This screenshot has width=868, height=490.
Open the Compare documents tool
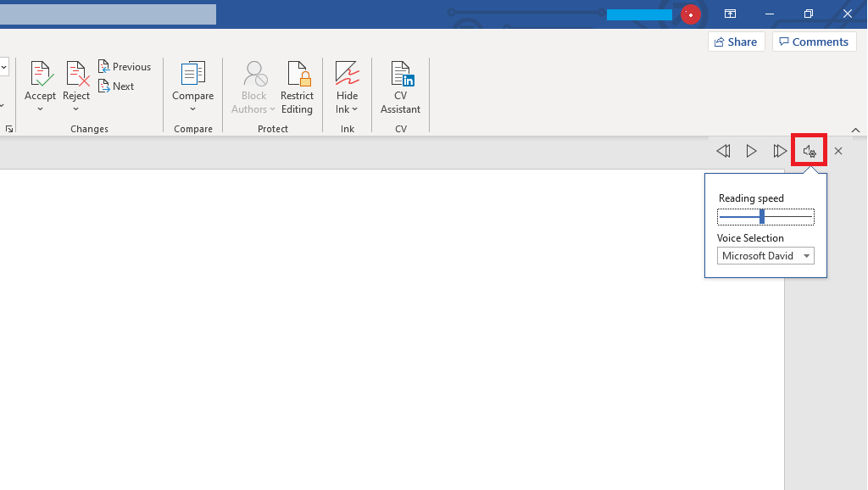point(192,74)
